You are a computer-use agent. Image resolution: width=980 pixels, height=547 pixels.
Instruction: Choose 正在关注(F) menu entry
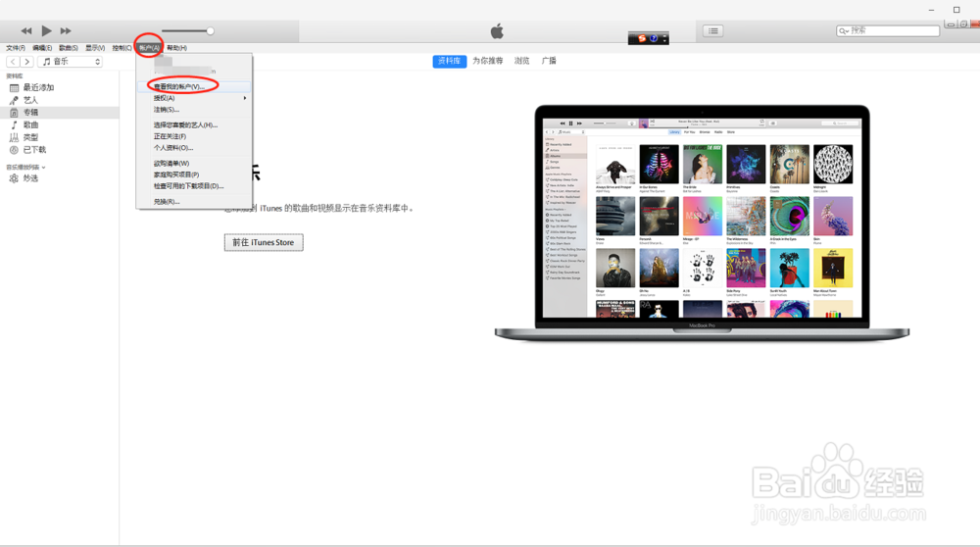(x=194, y=136)
